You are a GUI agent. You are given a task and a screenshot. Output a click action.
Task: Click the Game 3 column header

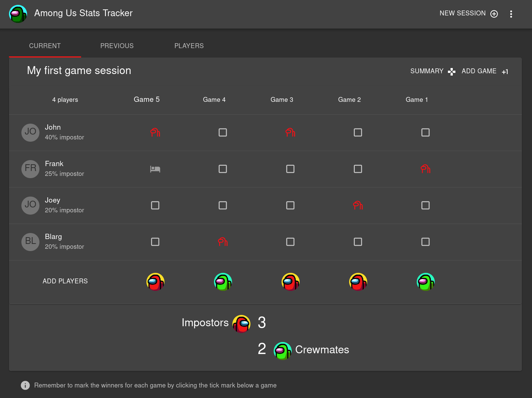(x=282, y=100)
